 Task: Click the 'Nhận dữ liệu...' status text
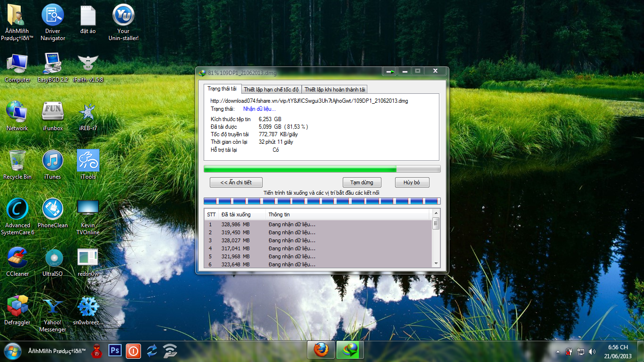[x=259, y=109]
